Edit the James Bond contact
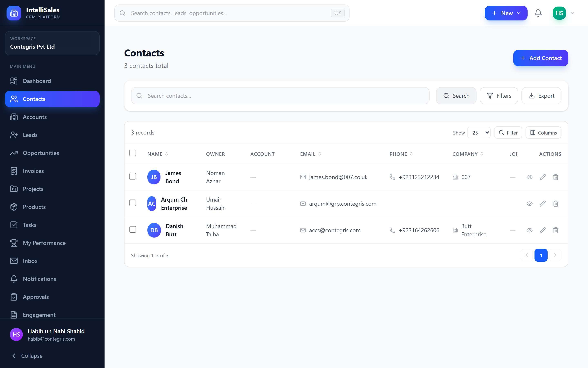Viewport: 588px width, 368px height. click(x=542, y=177)
